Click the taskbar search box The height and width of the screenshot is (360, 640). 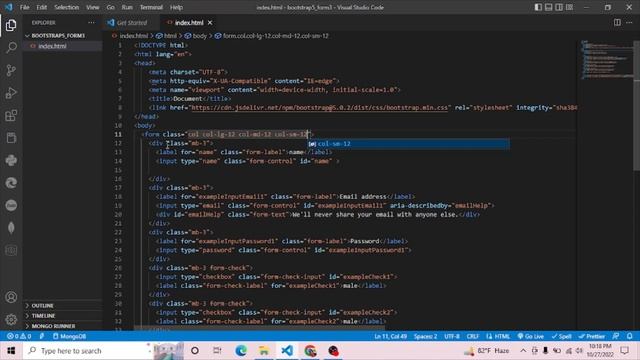tap(103, 351)
